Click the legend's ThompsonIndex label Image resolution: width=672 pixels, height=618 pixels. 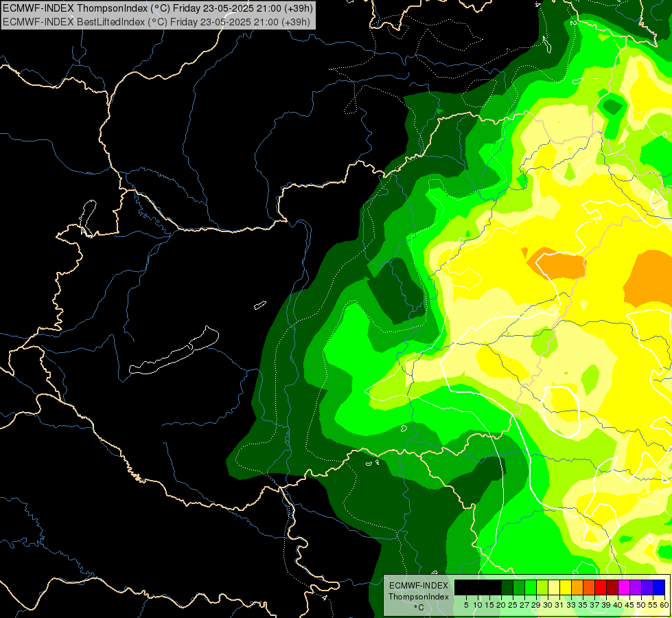click(x=419, y=597)
